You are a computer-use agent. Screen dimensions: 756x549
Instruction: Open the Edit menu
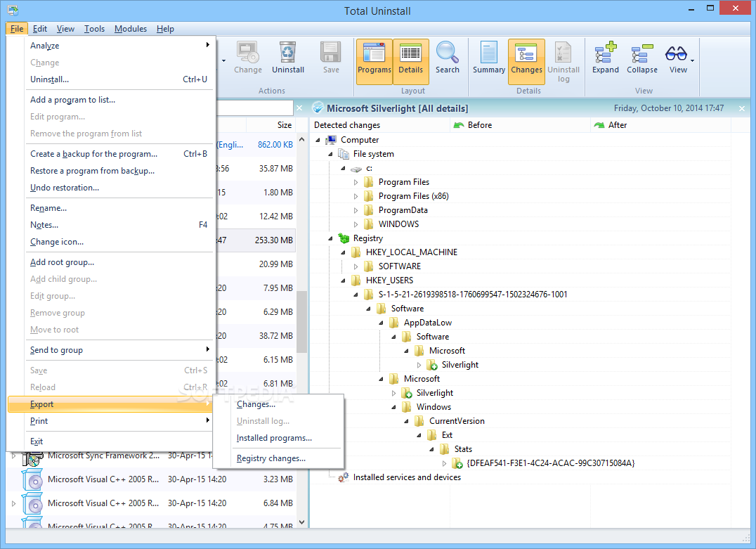pyautogui.click(x=39, y=28)
